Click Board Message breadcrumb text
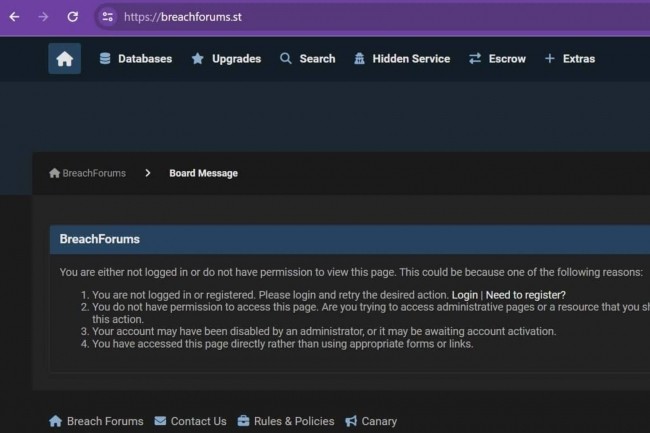The width and height of the screenshot is (650, 433). [204, 173]
